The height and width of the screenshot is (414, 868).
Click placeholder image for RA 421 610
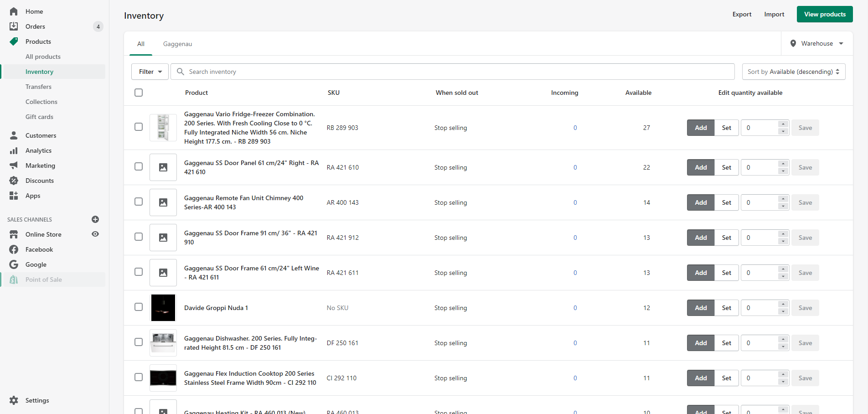(x=163, y=167)
